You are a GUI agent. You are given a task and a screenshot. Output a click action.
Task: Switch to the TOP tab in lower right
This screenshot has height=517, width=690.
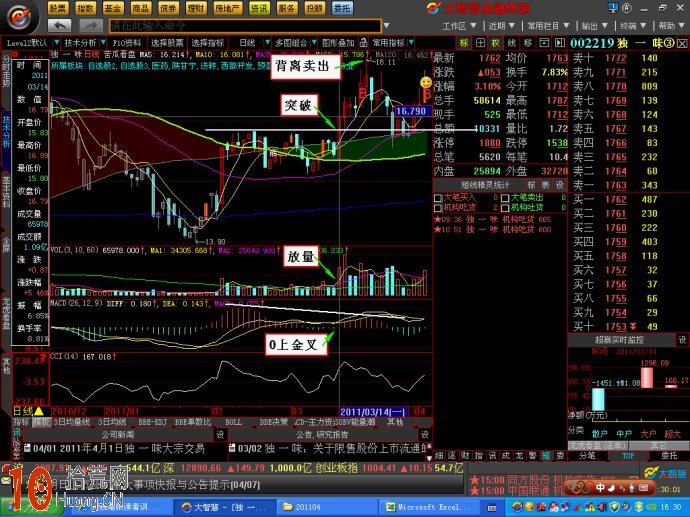coord(628,456)
